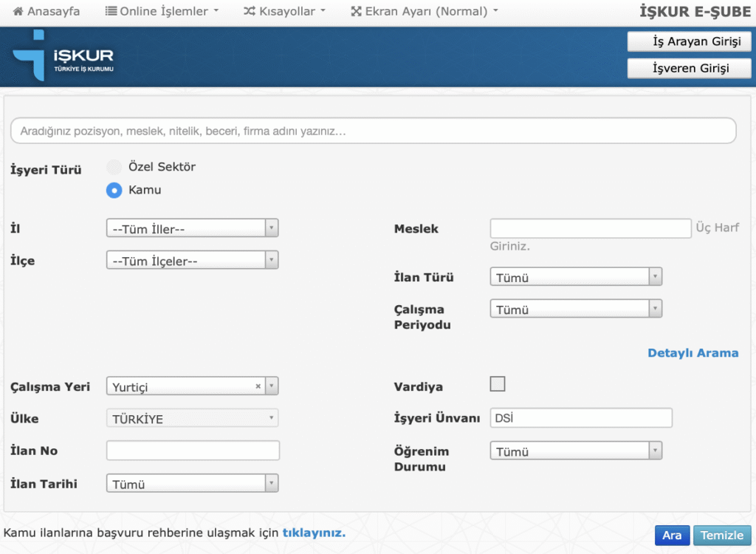
Task: Open the İlçe dropdown (Tüm İlçeler)
Action: pyautogui.click(x=192, y=261)
